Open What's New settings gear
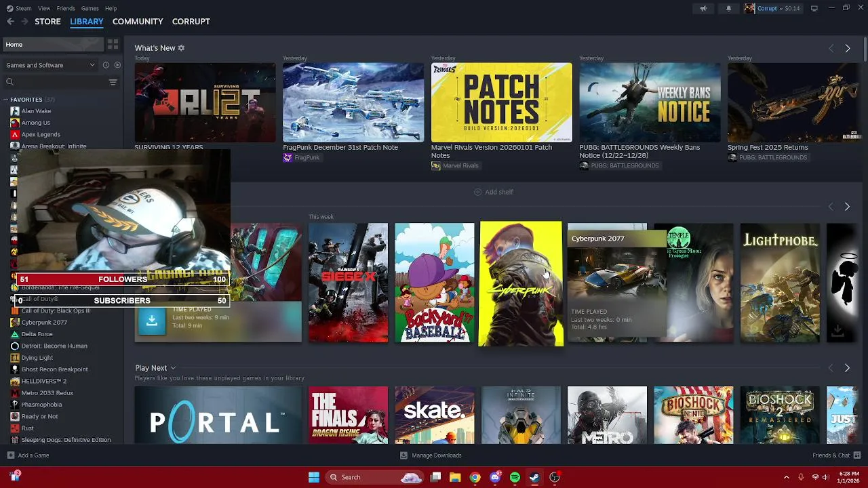 (181, 48)
